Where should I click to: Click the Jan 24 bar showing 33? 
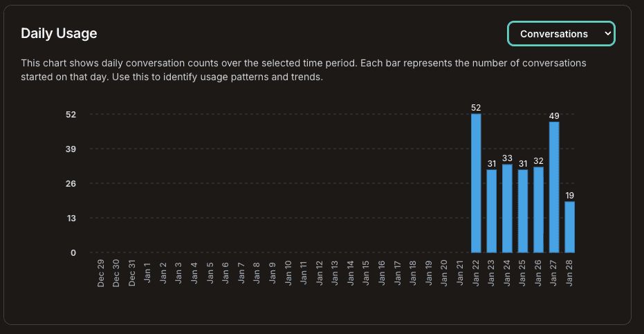point(507,208)
